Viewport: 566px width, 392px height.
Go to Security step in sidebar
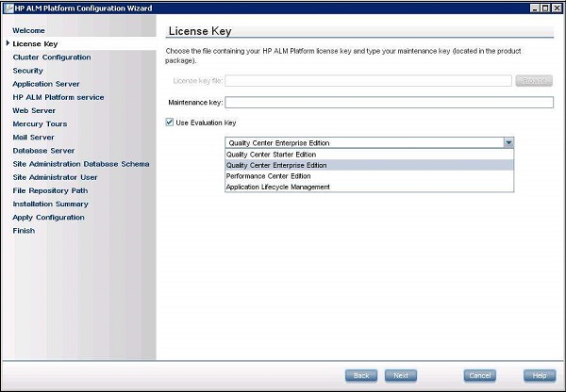coord(27,71)
